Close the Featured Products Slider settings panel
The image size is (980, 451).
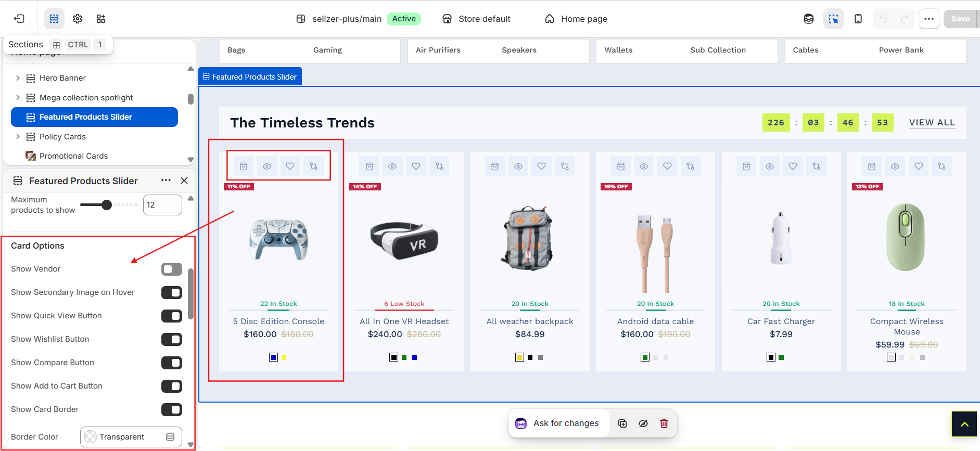184,181
